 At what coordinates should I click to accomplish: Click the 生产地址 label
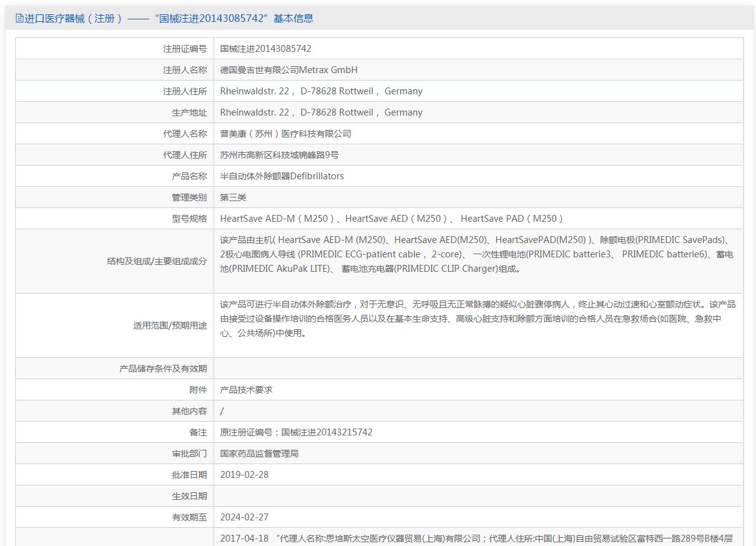(189, 112)
